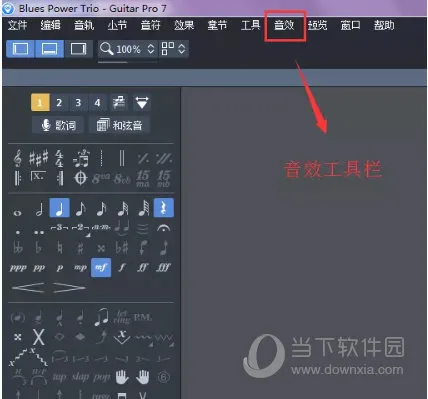Toggle the left edition panel view
Screen dimensions: 428x399
[20, 49]
